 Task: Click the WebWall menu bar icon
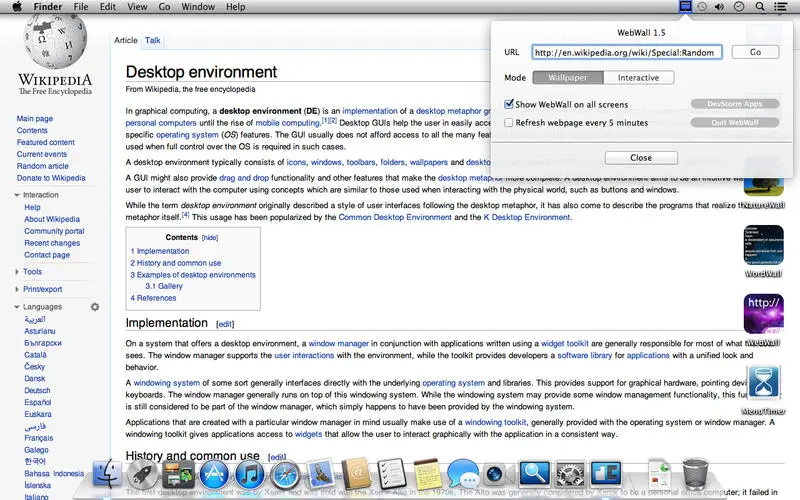[685, 7]
